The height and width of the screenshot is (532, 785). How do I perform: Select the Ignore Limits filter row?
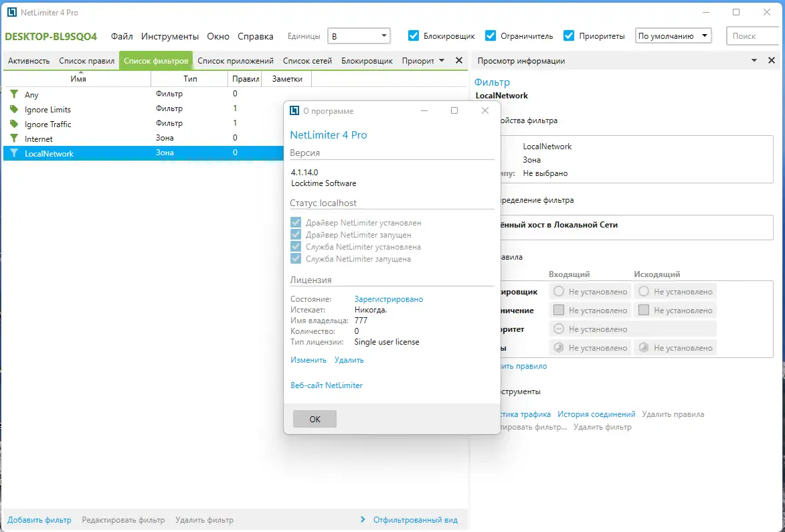click(x=143, y=109)
